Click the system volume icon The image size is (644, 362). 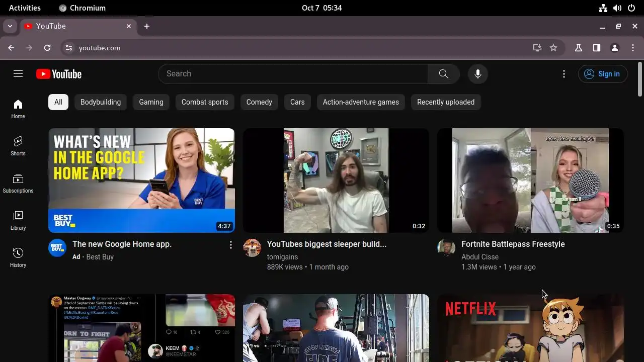click(x=617, y=8)
